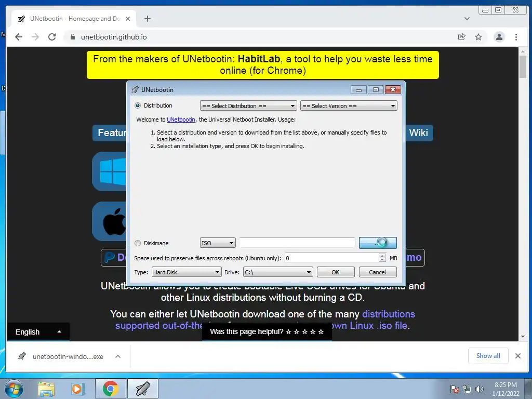Image resolution: width=532 pixels, height=399 pixels.
Task: Close the downloads bar
Action: [x=518, y=356]
